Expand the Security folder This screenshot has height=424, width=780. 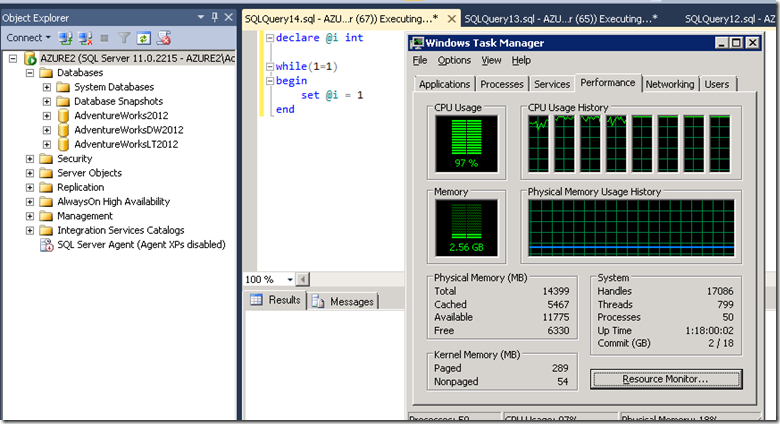point(30,159)
